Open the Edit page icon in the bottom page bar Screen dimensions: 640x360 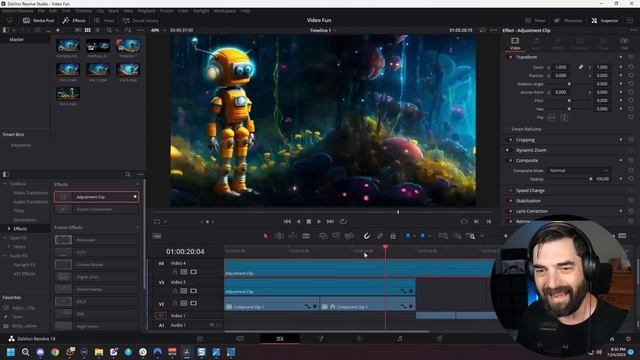pos(280,339)
